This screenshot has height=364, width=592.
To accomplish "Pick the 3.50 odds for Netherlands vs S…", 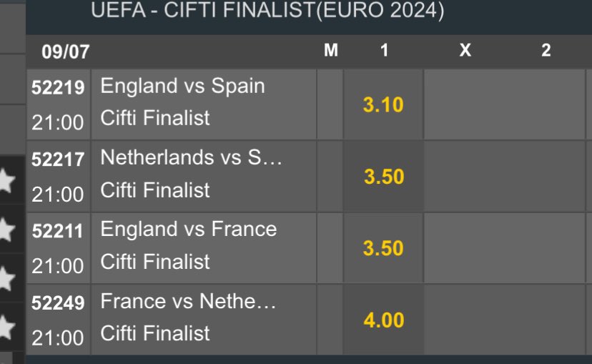I will (x=383, y=177).
